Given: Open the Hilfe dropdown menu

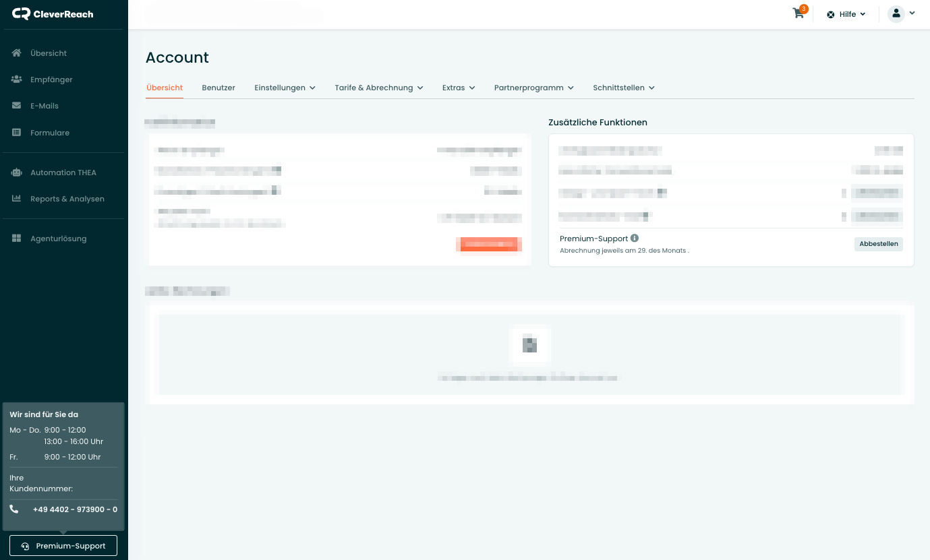Looking at the screenshot, I should tap(846, 14).
